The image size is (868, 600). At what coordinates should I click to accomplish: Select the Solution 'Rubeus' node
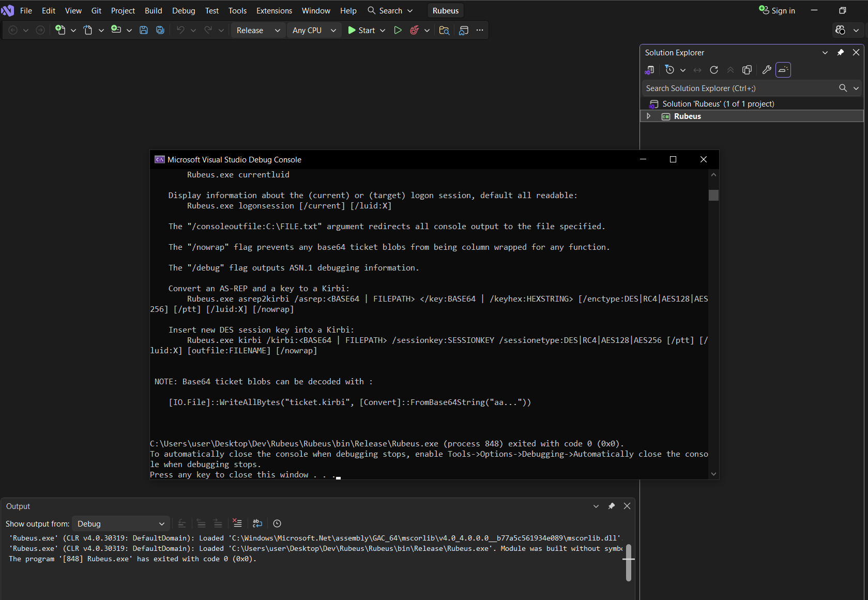718,103
